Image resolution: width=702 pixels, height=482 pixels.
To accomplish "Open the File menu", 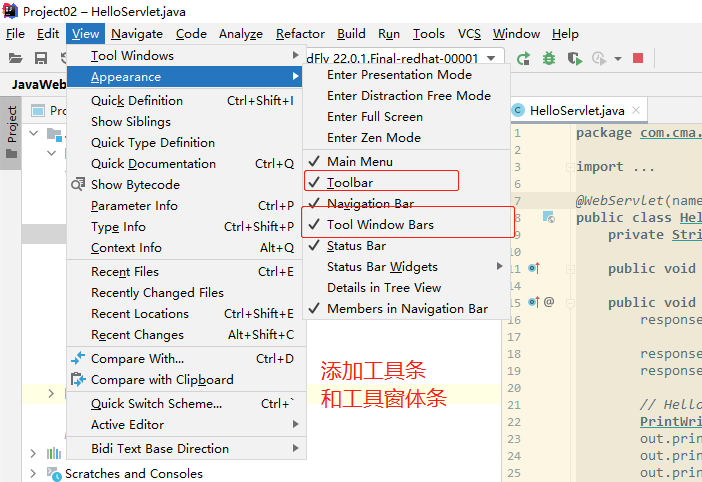I will 15,34.
